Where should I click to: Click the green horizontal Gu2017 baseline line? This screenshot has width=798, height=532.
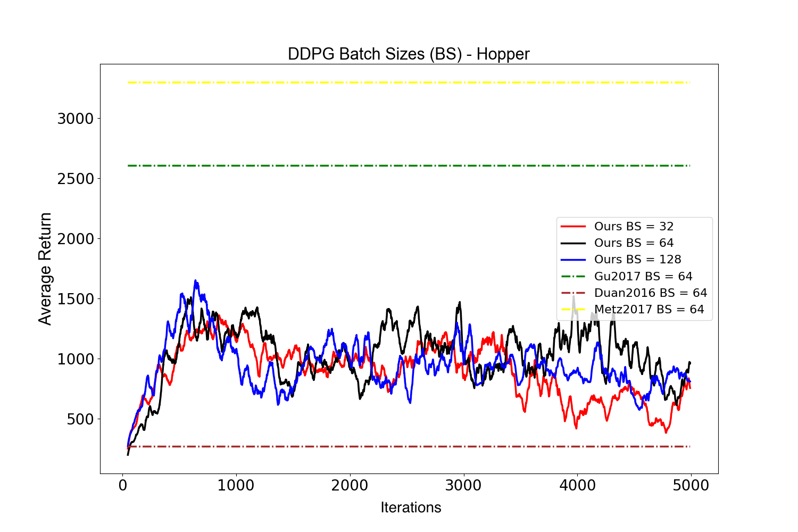click(409, 165)
